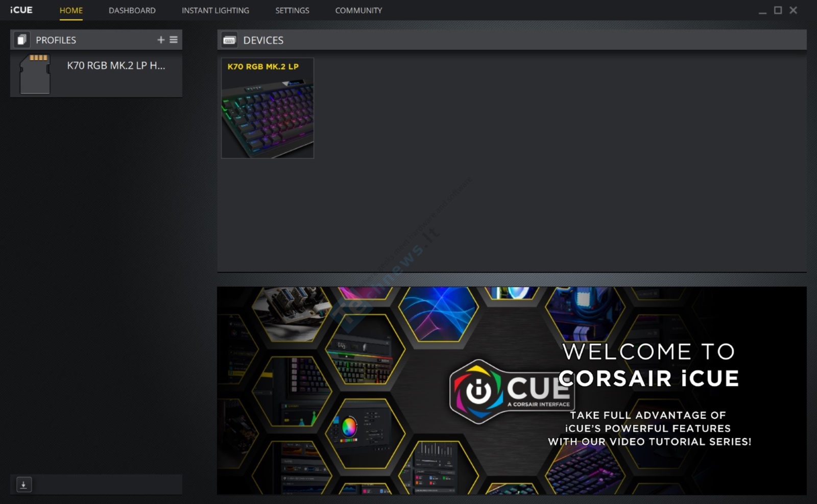Open the K70 RGB MK.2 LP device tile
This screenshot has height=504, width=817.
click(268, 108)
